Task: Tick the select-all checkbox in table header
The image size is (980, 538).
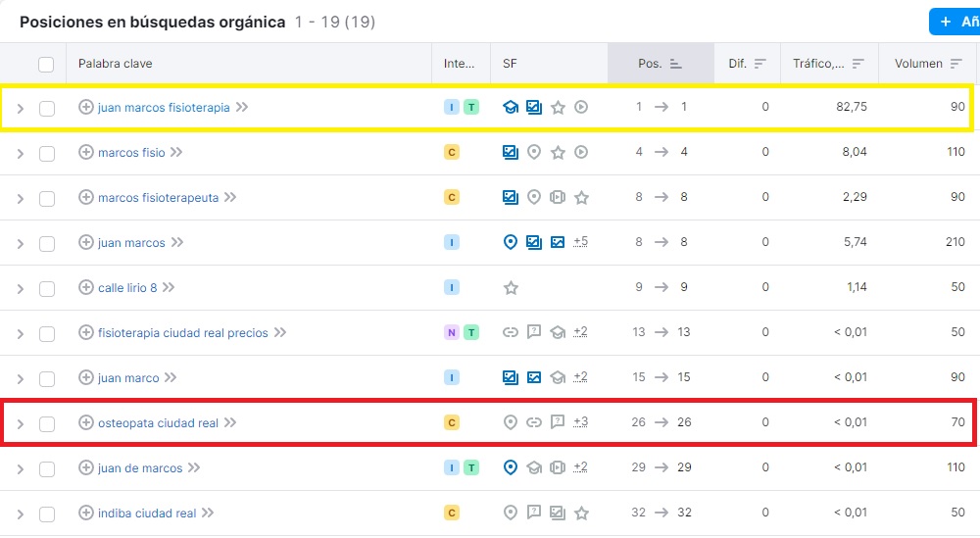Action: [46, 65]
